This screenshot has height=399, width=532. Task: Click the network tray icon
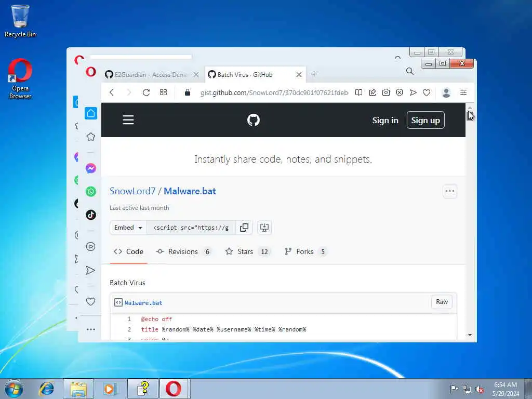pyautogui.click(x=467, y=389)
